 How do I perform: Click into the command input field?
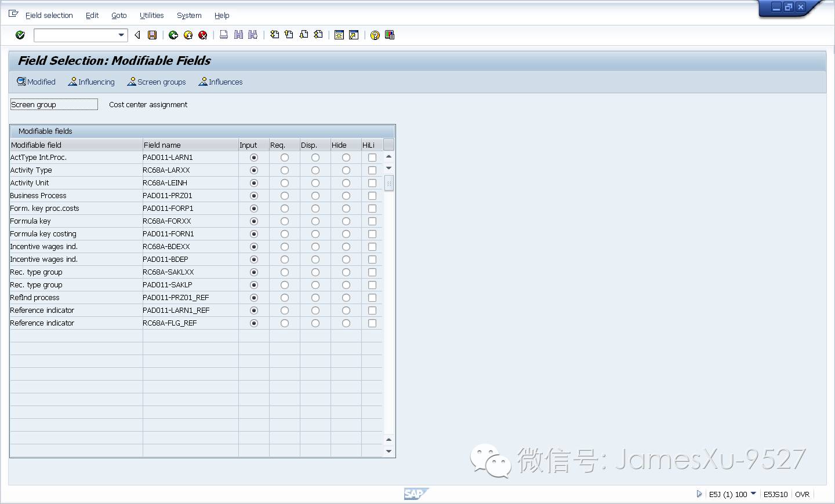(75, 35)
